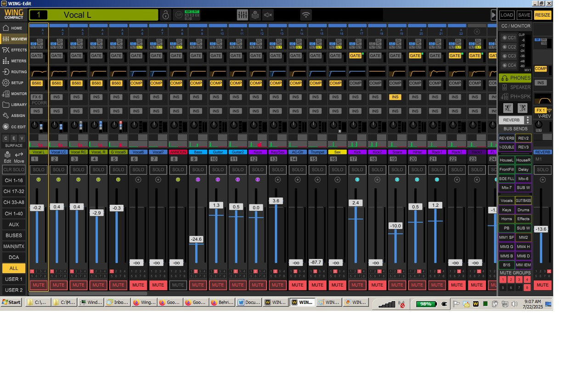Click CLR SOLO button
Viewport: 588px width, 365px height.
pos(14,170)
